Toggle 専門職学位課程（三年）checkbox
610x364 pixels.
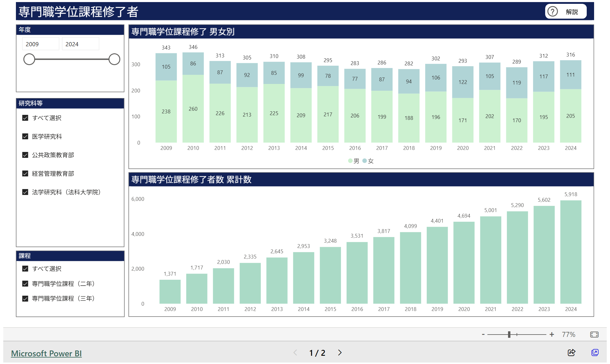pos(25,298)
